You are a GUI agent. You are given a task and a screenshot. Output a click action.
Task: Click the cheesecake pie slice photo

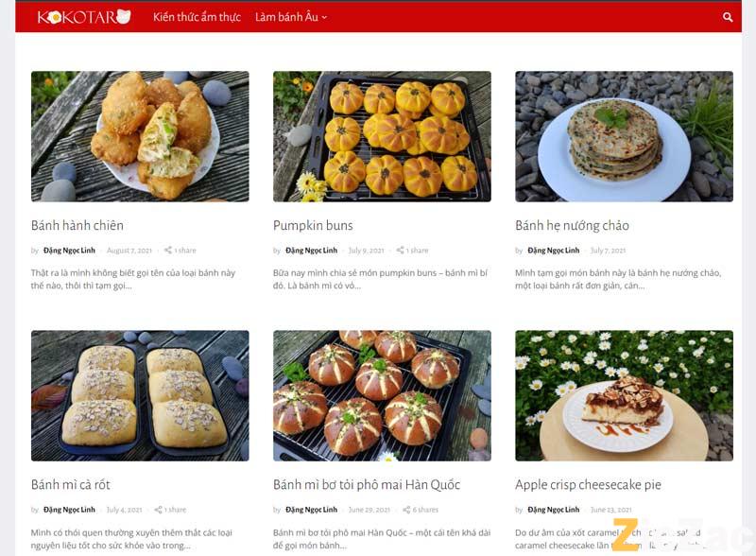click(624, 396)
